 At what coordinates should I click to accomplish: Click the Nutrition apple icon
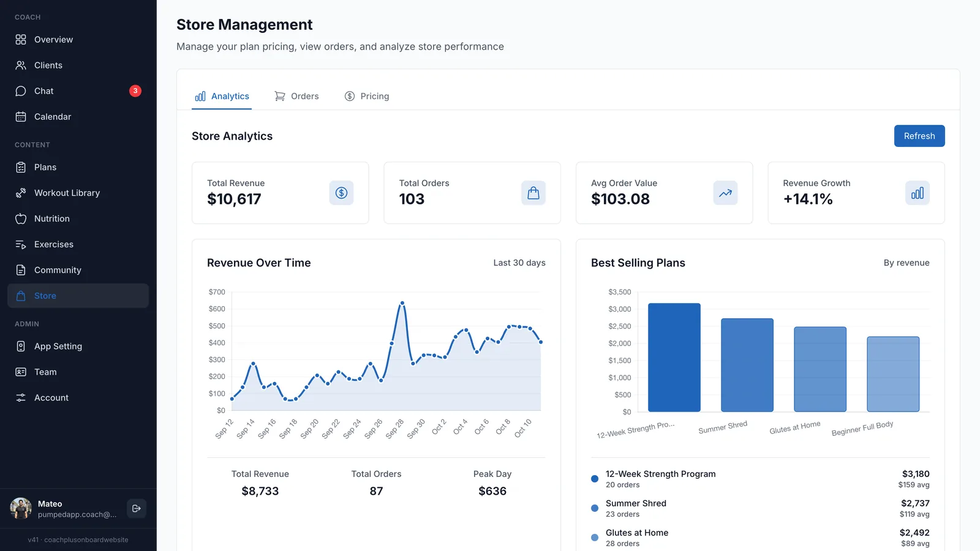pyautogui.click(x=21, y=219)
